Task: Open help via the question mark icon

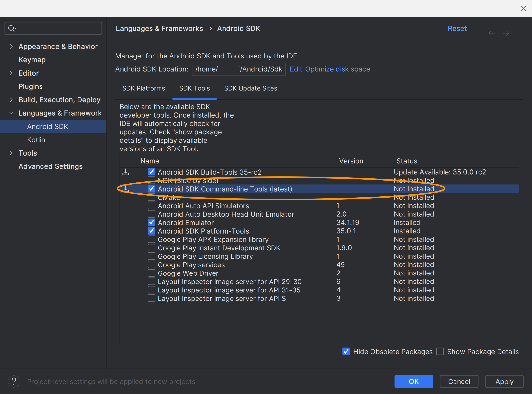Action: coord(14,381)
